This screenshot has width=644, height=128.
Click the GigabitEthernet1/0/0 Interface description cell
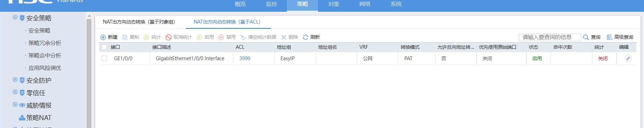tap(190, 58)
